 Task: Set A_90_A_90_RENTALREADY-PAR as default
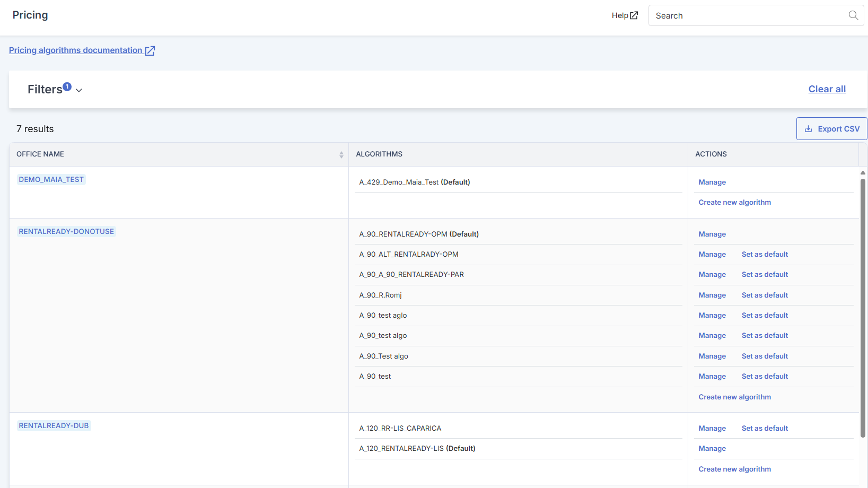765,274
